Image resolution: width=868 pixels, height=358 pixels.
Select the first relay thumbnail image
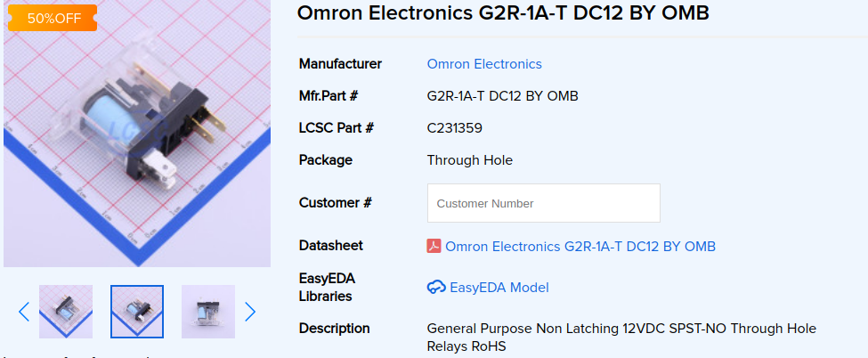(66, 312)
